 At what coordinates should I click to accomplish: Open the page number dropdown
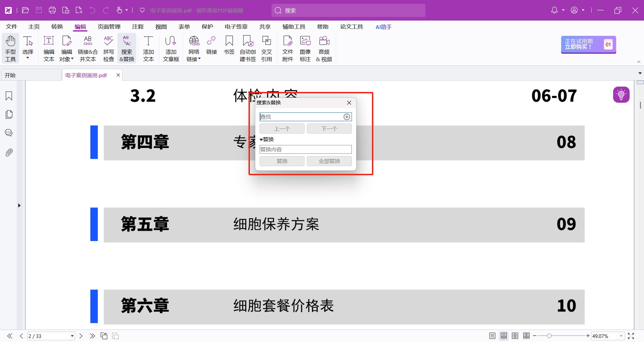[72, 336]
